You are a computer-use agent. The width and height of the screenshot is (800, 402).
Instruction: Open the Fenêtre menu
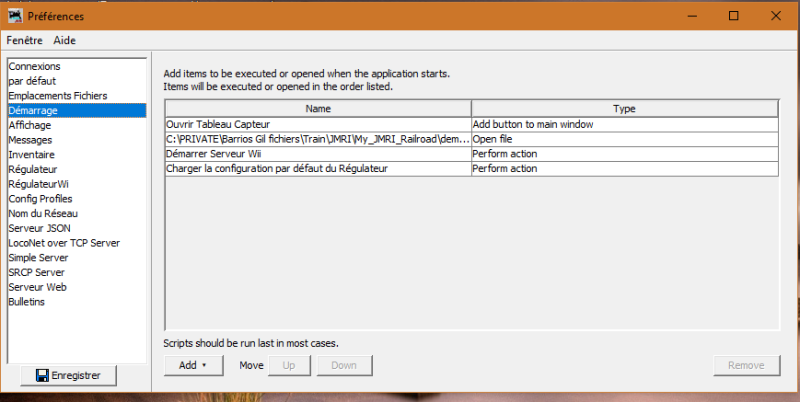[x=25, y=40]
